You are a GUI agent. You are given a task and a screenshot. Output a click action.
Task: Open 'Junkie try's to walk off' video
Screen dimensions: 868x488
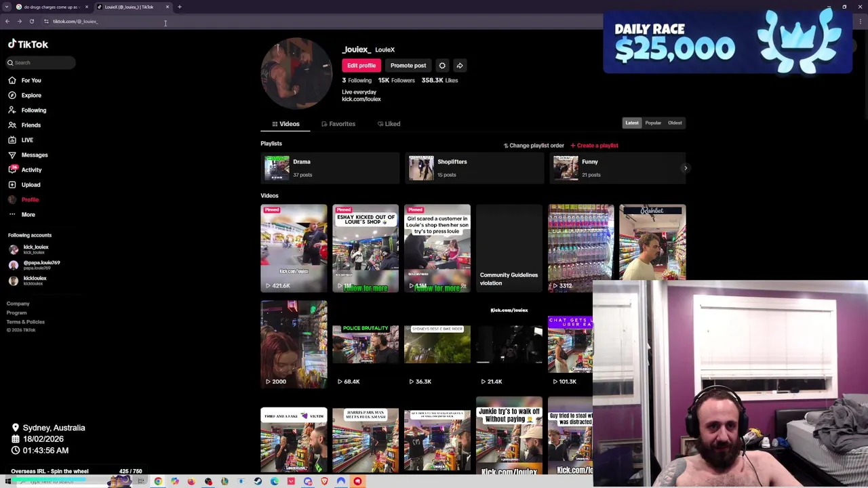pyautogui.click(x=509, y=435)
